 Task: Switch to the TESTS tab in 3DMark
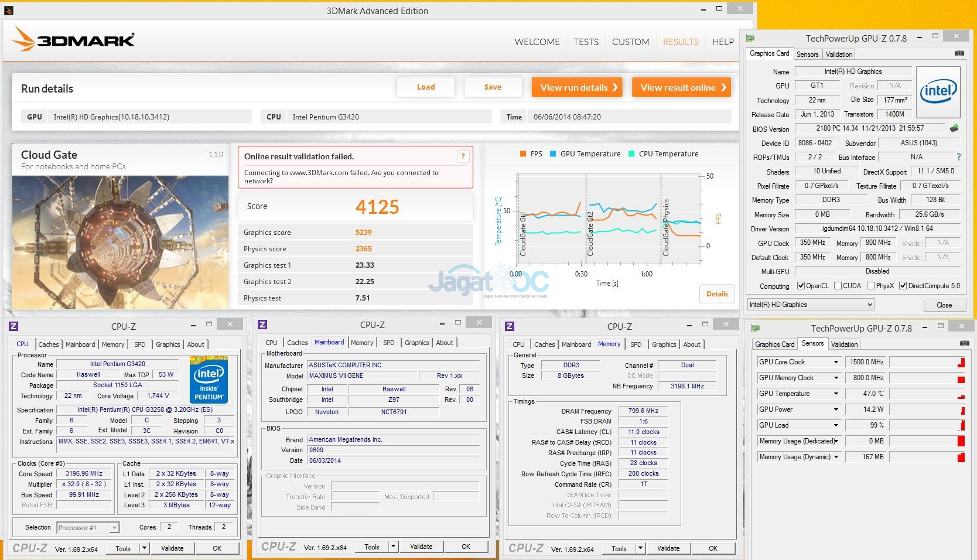tap(586, 42)
